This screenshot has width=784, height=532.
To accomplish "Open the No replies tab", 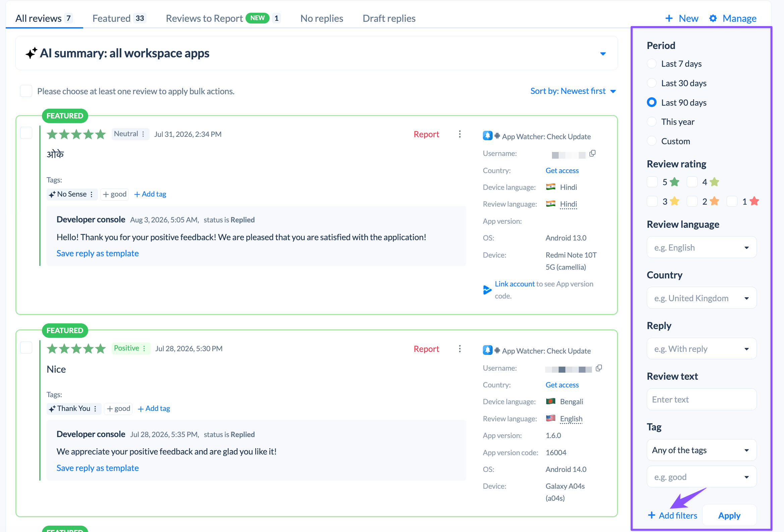I will click(322, 18).
